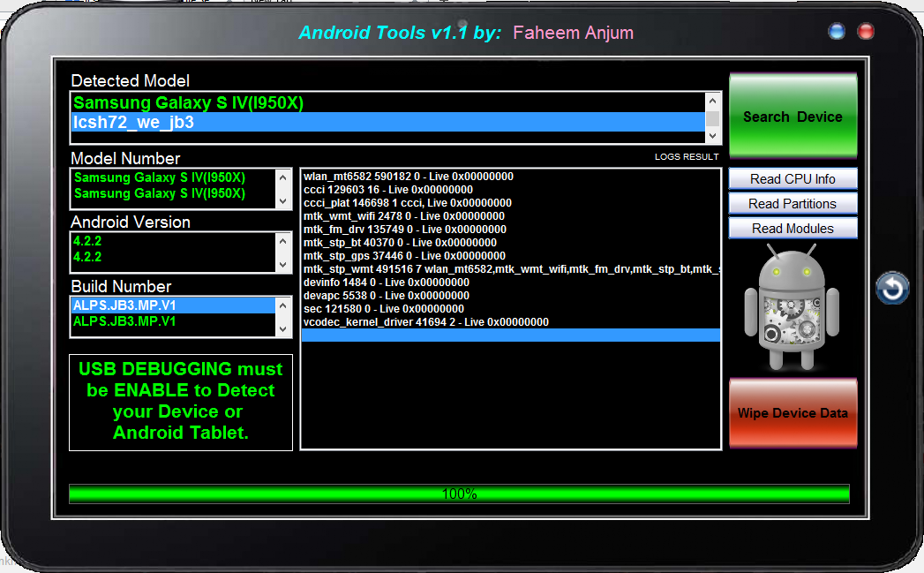Select second 4.2.2 entry in Android Version

click(x=173, y=257)
